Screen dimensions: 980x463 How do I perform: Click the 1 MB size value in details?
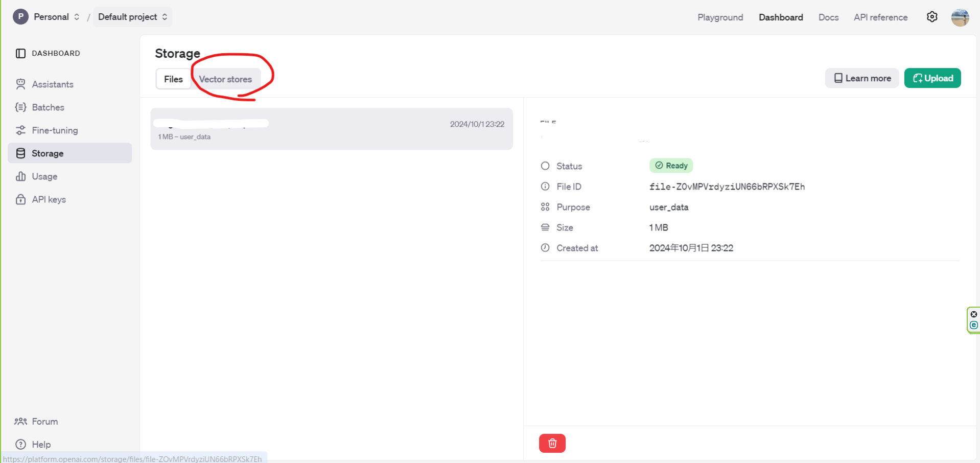point(659,227)
